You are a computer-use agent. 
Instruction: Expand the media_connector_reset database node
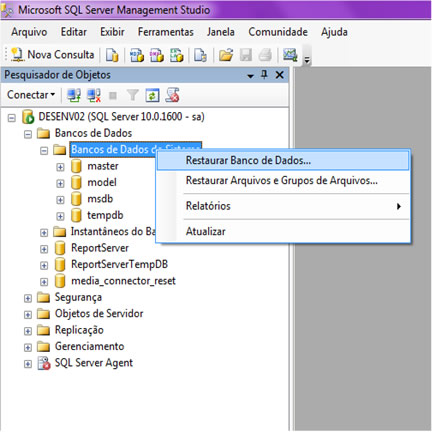(44, 282)
